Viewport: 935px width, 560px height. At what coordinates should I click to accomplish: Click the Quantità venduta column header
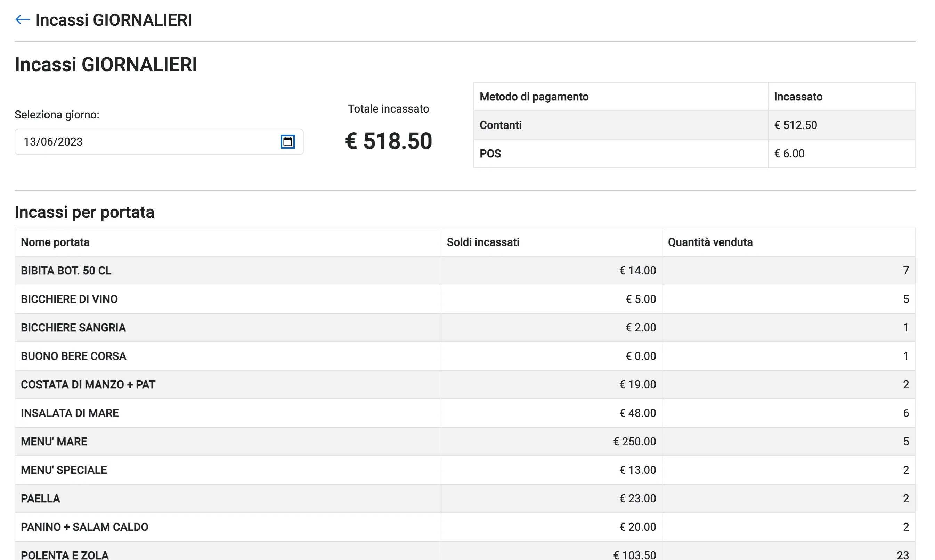click(710, 242)
